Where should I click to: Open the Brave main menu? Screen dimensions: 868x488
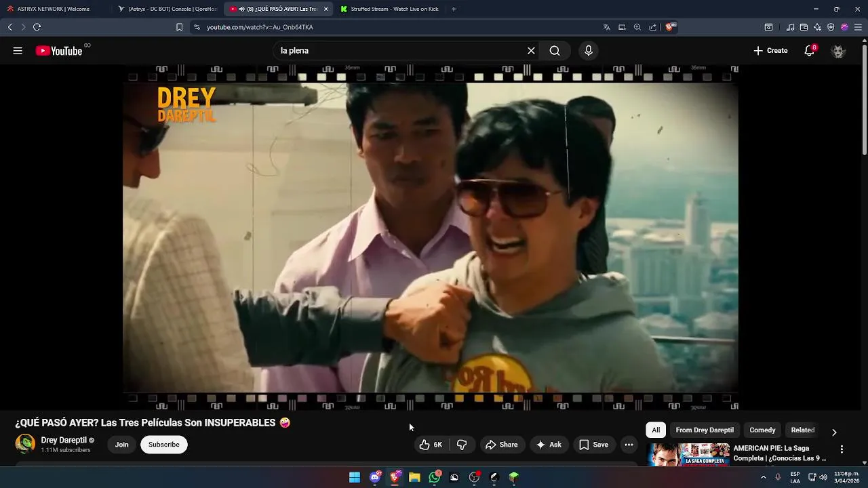858,27
